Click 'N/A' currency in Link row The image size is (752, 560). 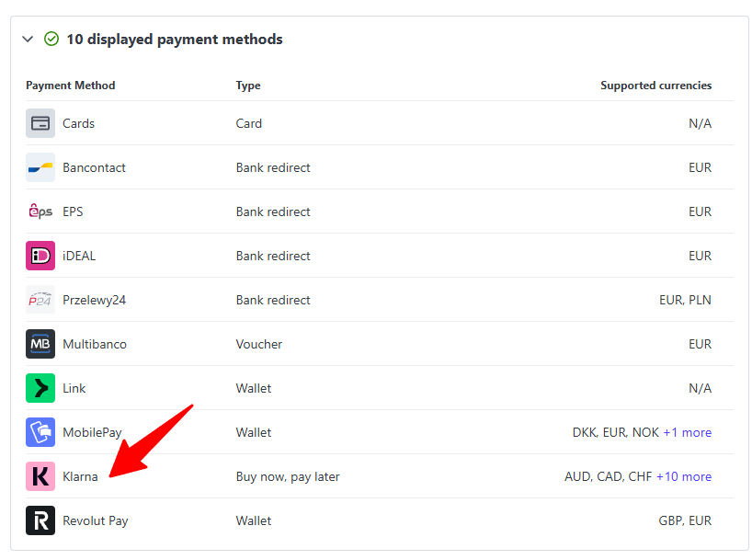point(701,388)
